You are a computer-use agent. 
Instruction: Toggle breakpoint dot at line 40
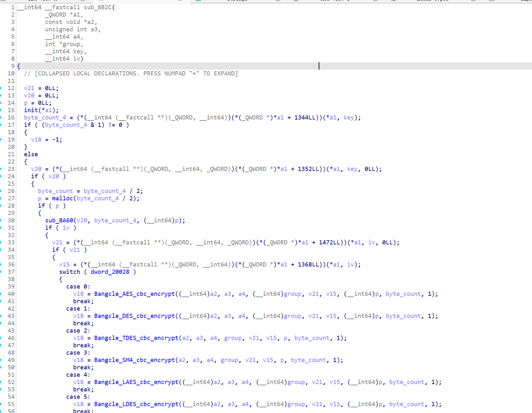[x=1, y=294]
